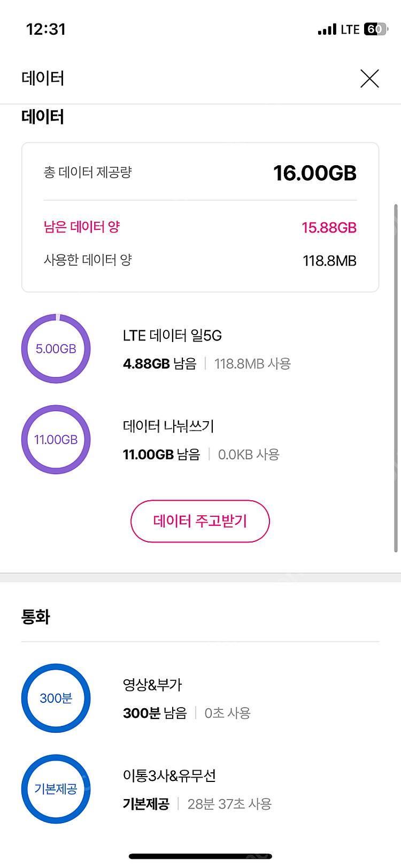Screen dimensions: 401x868
Task: Select the 이통3사&유무선 call item
Action: pyautogui.click(x=169, y=776)
